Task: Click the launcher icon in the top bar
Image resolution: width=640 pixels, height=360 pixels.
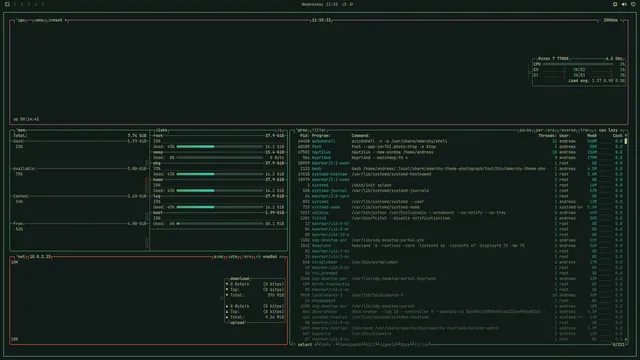Action: (7, 4)
